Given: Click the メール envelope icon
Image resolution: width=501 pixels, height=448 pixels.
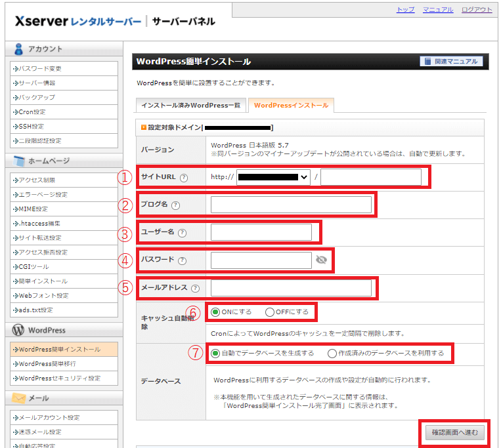Looking at the screenshot, I should (19, 398).
